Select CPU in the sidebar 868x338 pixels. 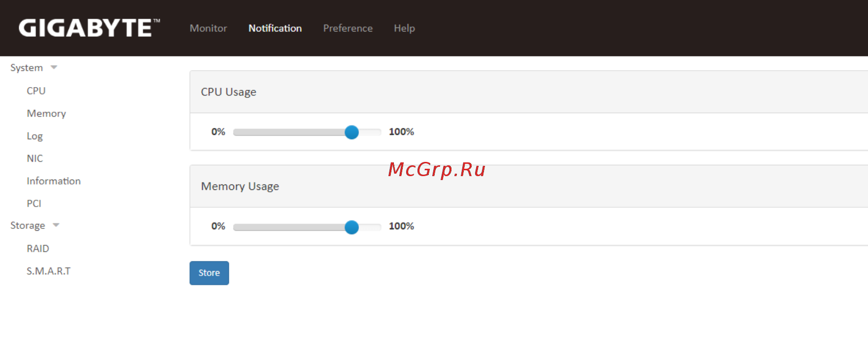[36, 91]
